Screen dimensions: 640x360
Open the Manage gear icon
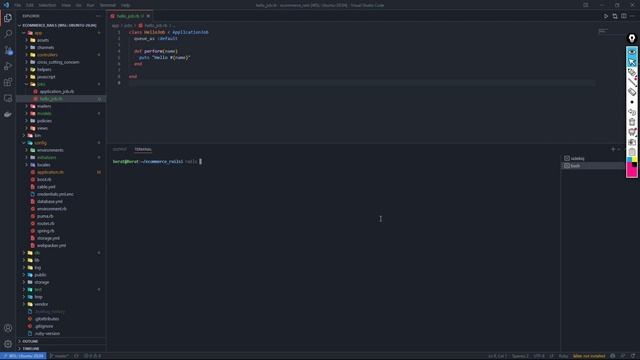tap(8, 344)
